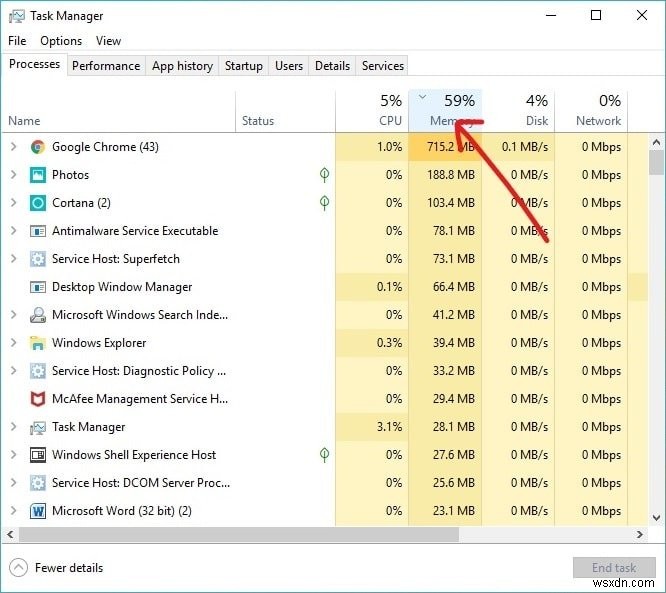The width and height of the screenshot is (666, 593).
Task: Expand the Windows Explorer process
Action: [14, 343]
